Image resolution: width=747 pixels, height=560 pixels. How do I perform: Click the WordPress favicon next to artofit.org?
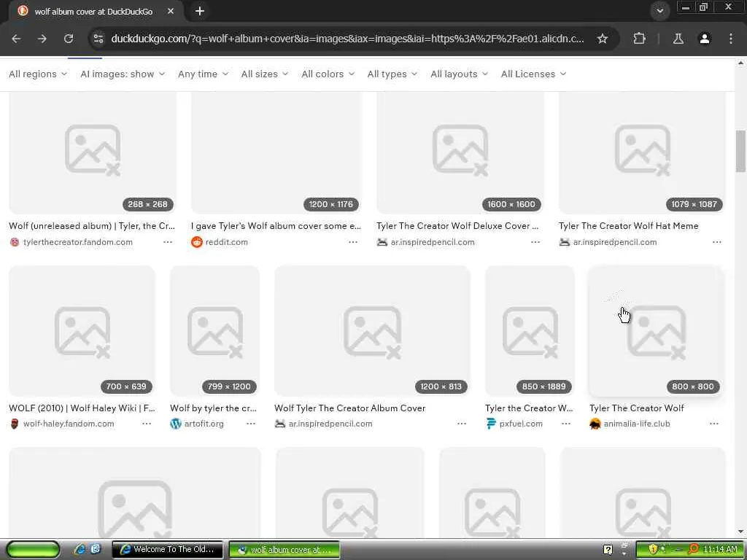[176, 424]
